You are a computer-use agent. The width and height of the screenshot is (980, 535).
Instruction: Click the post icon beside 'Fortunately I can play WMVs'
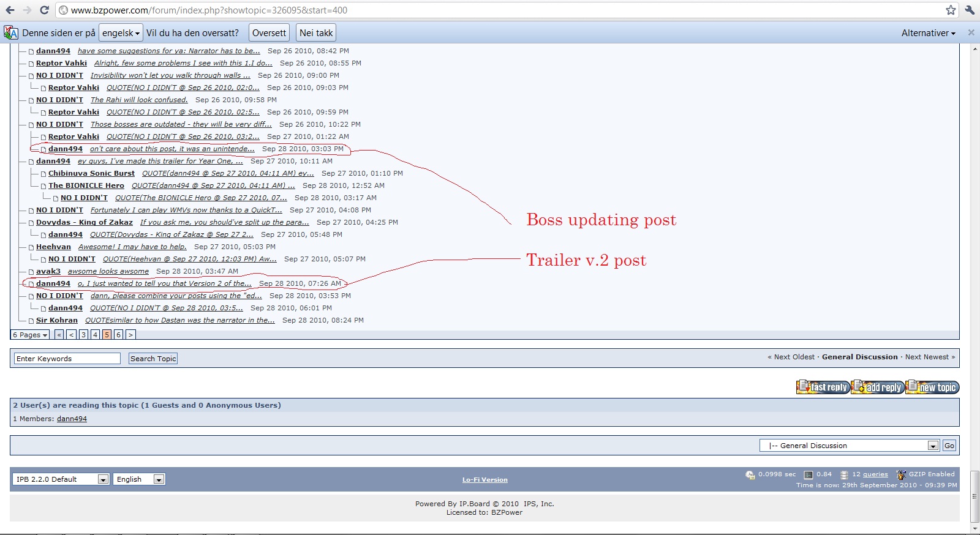coord(31,211)
